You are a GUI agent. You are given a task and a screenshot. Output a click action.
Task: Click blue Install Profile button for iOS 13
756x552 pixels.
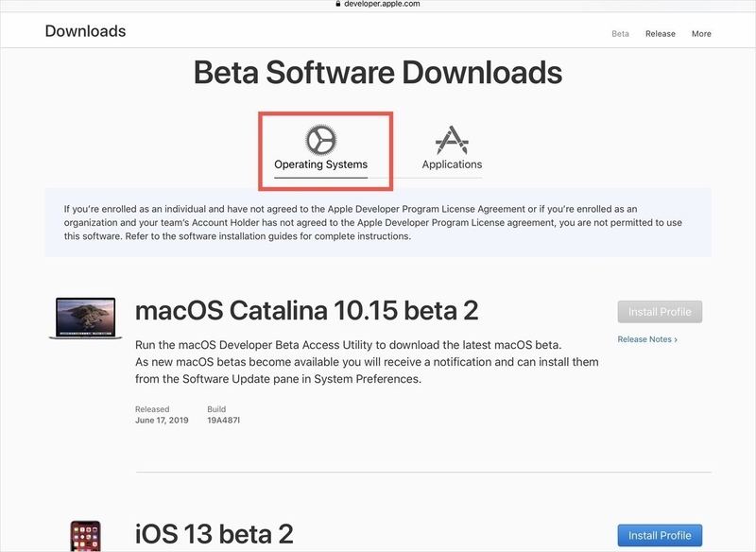click(660, 536)
